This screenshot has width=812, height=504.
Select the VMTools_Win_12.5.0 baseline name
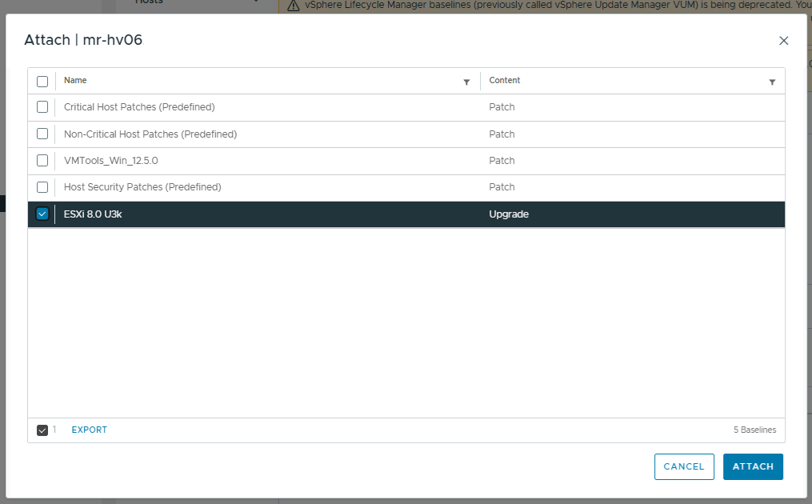(x=111, y=161)
